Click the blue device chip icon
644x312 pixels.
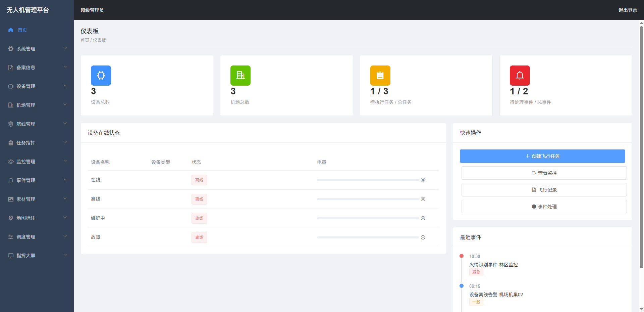pos(101,76)
